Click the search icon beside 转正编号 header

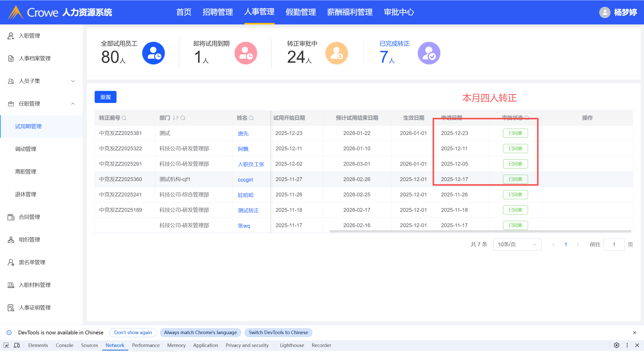124,118
